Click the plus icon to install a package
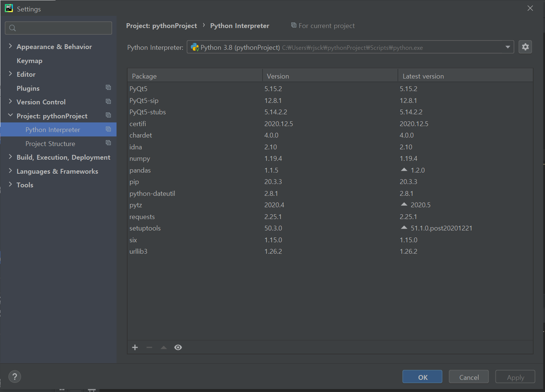545x392 pixels. pos(135,347)
